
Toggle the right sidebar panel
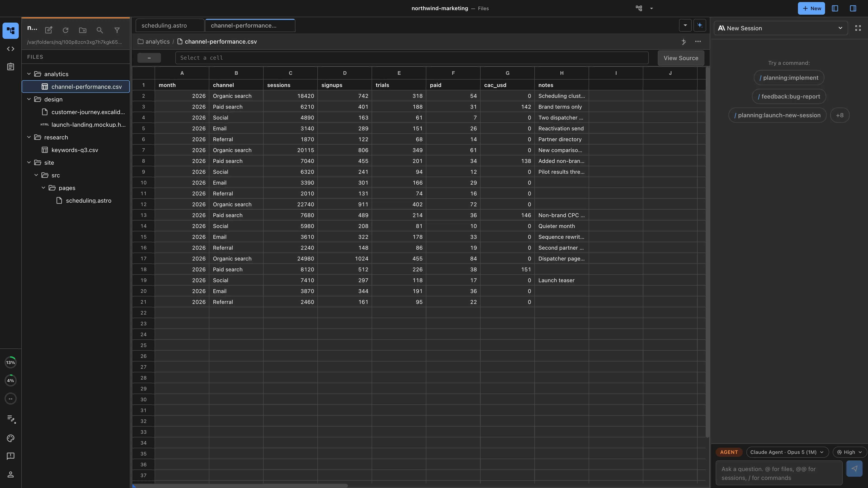tap(853, 8)
